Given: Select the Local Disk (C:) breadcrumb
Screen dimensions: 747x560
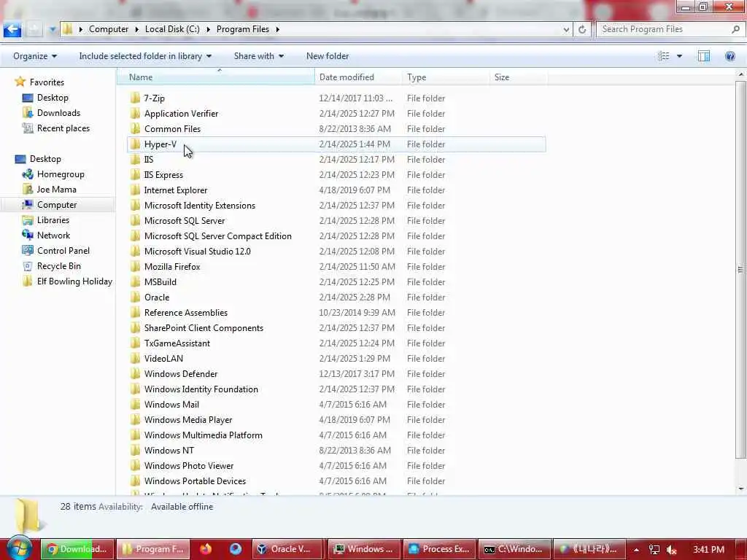Looking at the screenshot, I should [x=172, y=29].
